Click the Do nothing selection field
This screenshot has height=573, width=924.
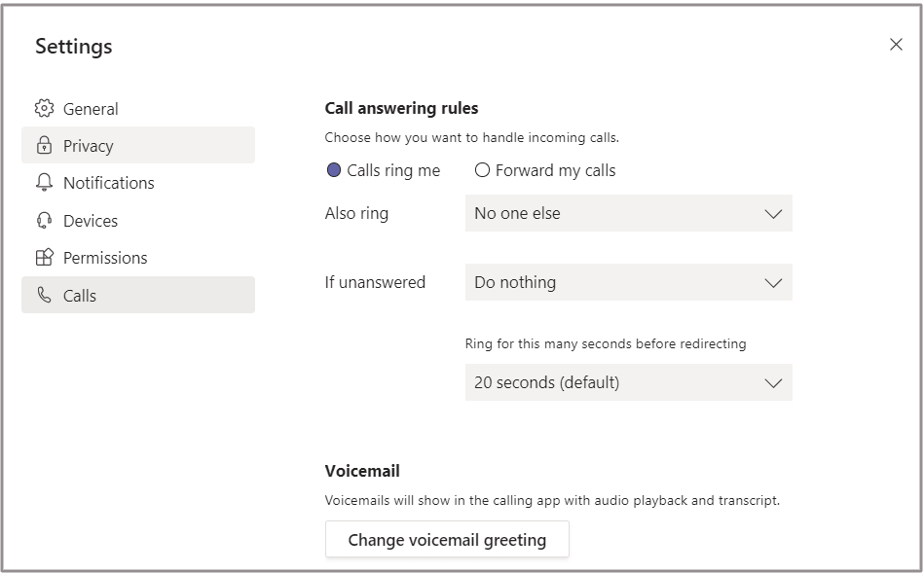[629, 282]
